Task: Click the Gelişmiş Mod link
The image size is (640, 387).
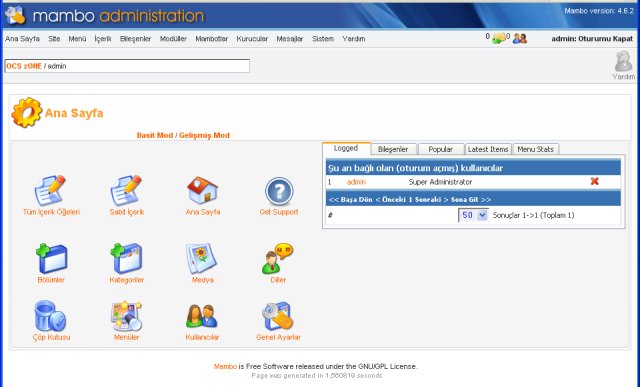Action: coord(204,135)
